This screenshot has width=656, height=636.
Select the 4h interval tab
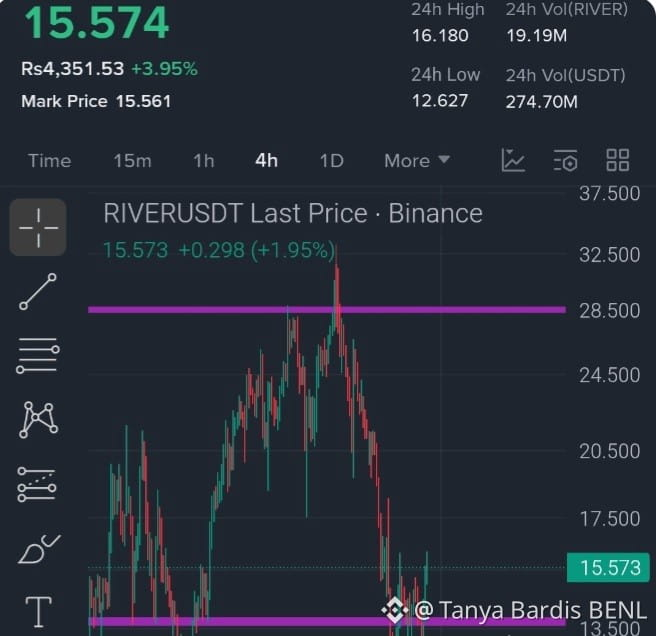pos(266,161)
